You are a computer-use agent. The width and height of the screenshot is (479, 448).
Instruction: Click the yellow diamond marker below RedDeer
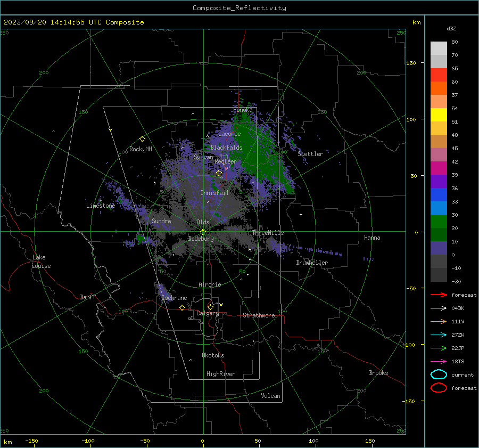[219, 173]
